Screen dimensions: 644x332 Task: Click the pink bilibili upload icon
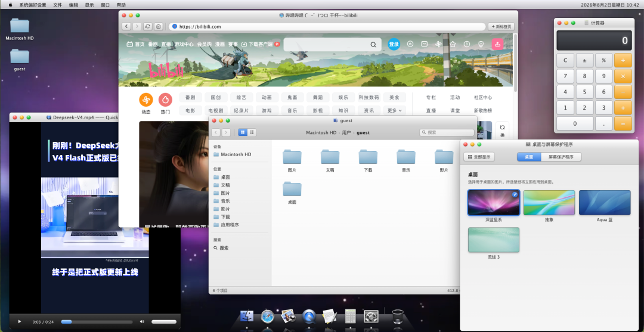click(497, 44)
